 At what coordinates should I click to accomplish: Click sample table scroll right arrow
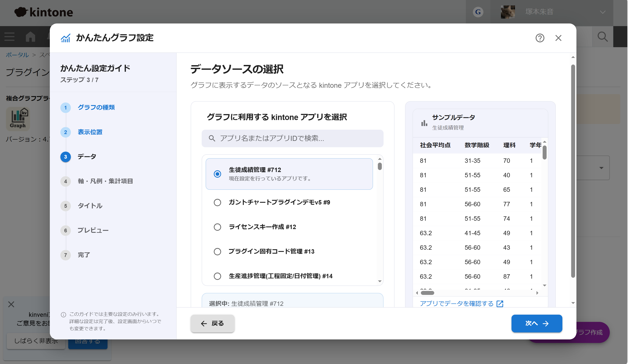tap(537, 293)
